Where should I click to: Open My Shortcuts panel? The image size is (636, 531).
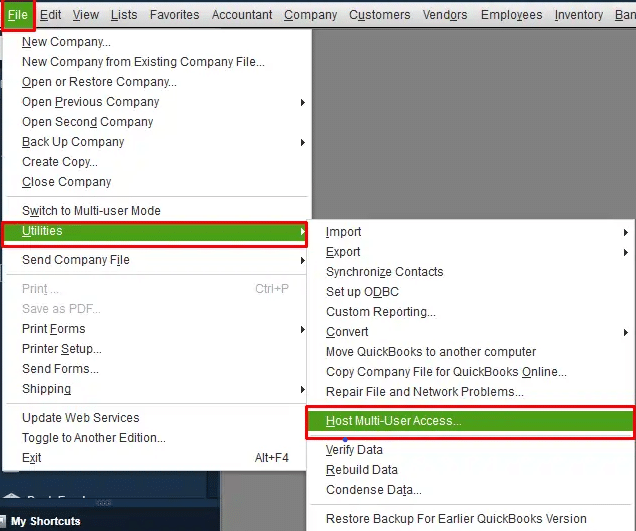pyautogui.click(x=45, y=521)
